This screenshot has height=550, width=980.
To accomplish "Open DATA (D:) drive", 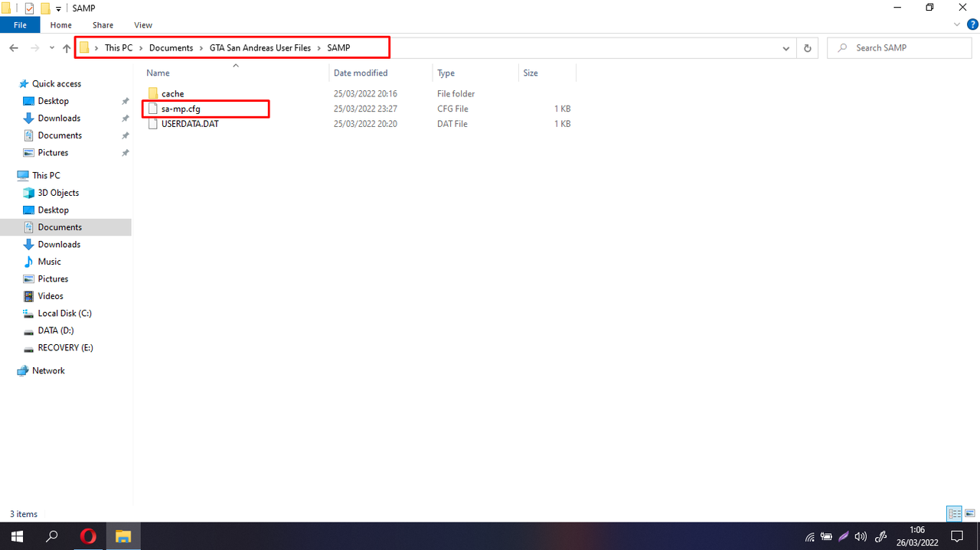I will point(55,330).
